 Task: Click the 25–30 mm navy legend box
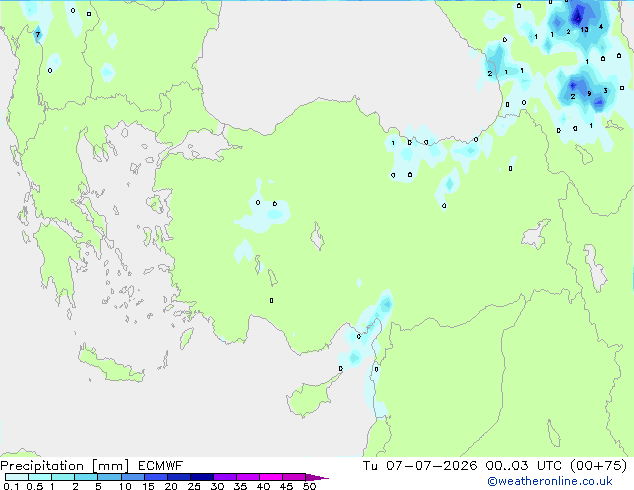point(201,477)
